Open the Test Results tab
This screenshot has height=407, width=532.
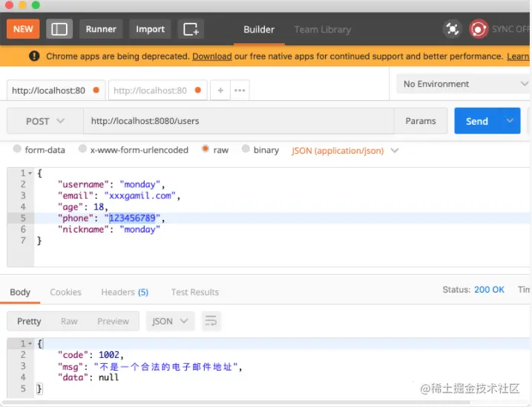point(194,292)
